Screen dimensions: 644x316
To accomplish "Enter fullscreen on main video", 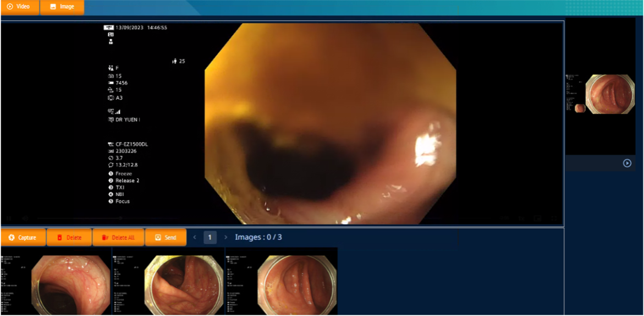I will pos(554,218).
